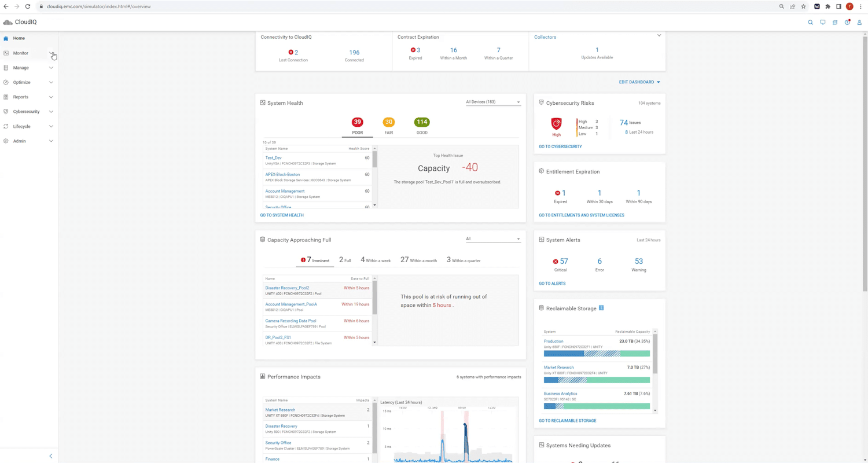Expand the Manage menu chevron

(51, 68)
